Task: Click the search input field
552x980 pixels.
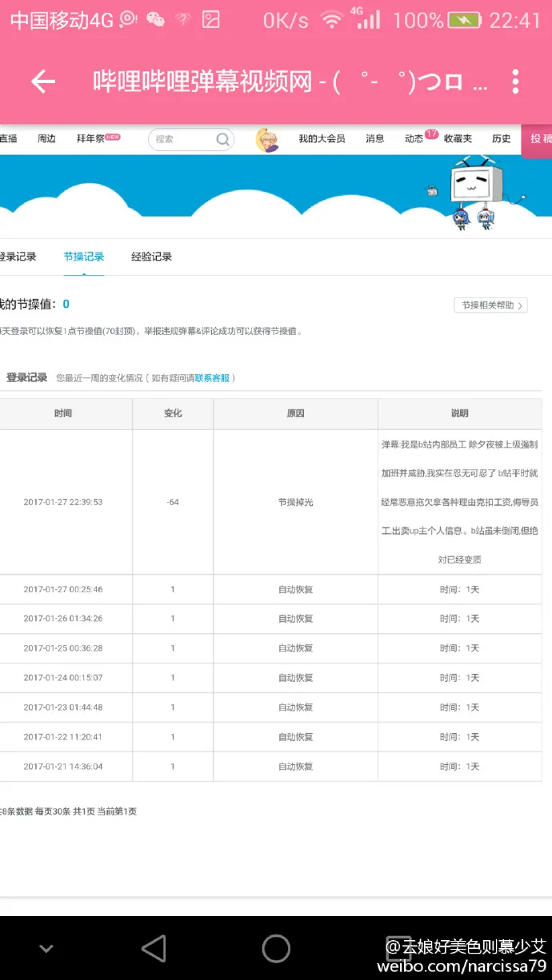Action: (191, 139)
